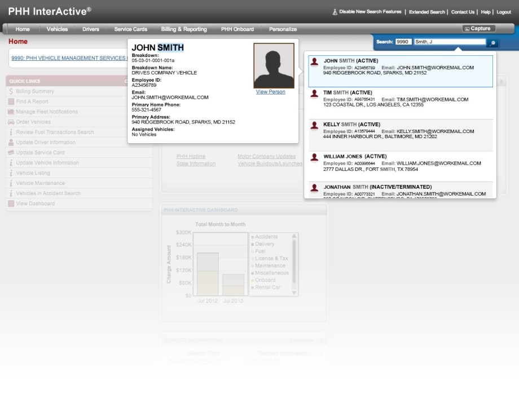
Task: Open the Personalize menu
Action: coord(283,29)
